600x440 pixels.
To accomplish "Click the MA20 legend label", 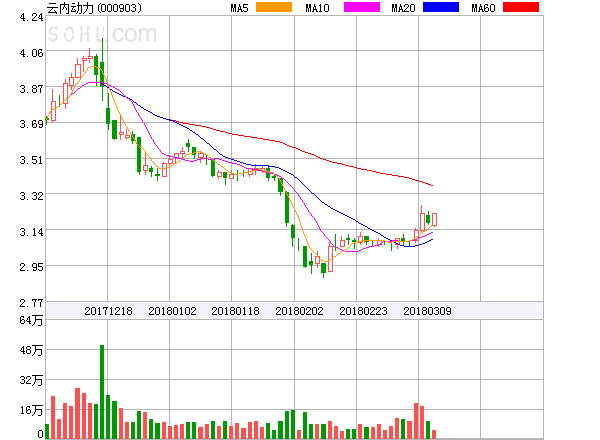I will (x=403, y=8).
